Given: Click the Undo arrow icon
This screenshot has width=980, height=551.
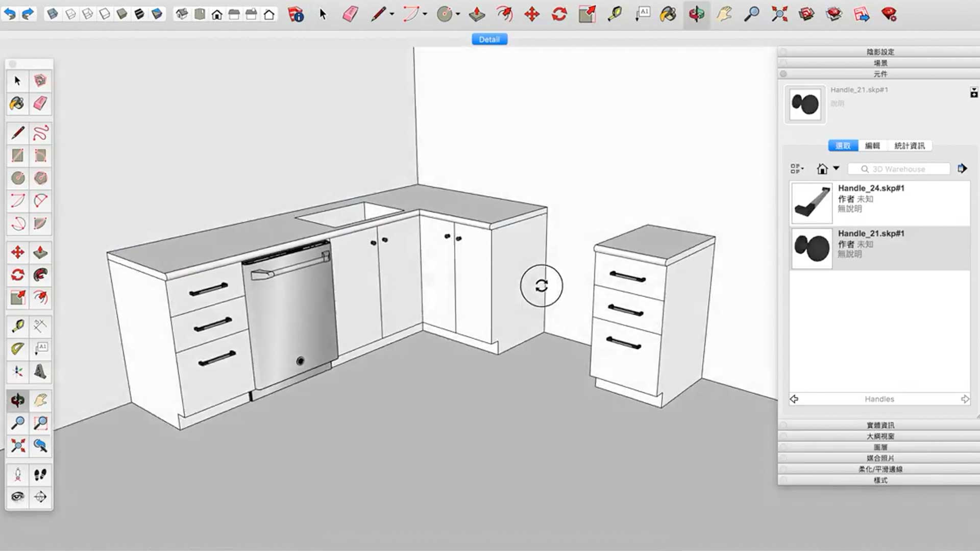Looking at the screenshot, I should (x=10, y=14).
